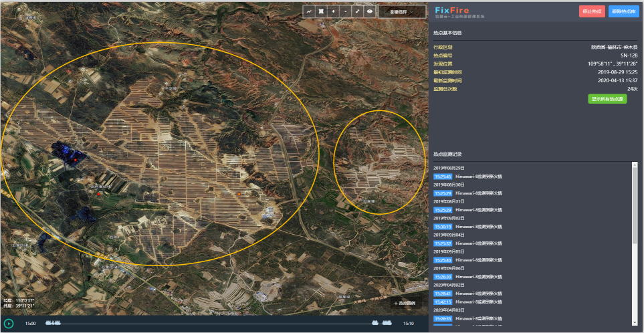Select the 15:30:19 hotspot record

click(x=443, y=227)
